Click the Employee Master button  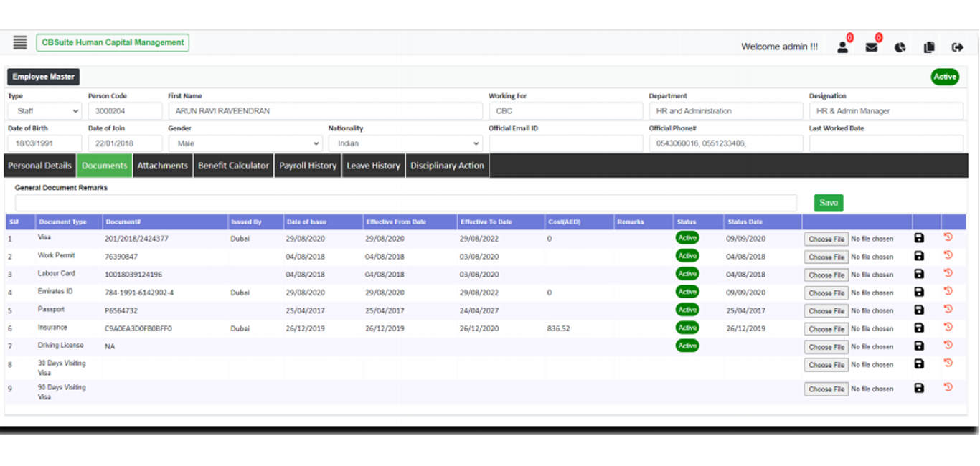(x=43, y=77)
